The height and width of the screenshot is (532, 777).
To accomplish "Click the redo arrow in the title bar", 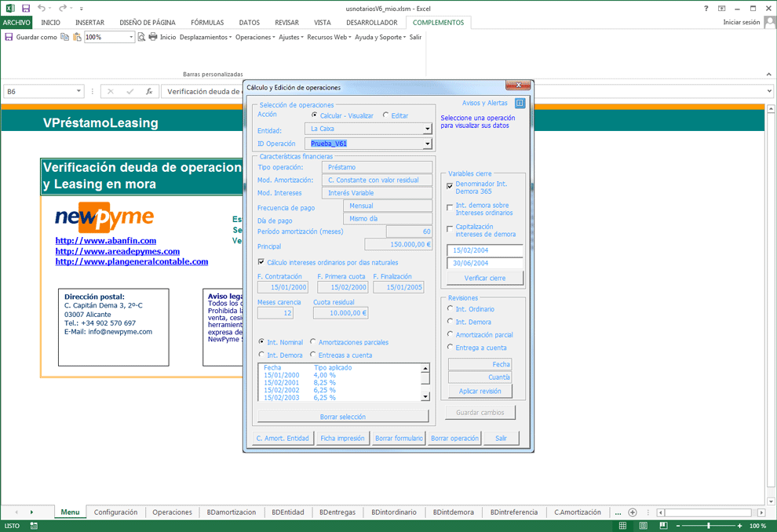I will (x=63, y=9).
